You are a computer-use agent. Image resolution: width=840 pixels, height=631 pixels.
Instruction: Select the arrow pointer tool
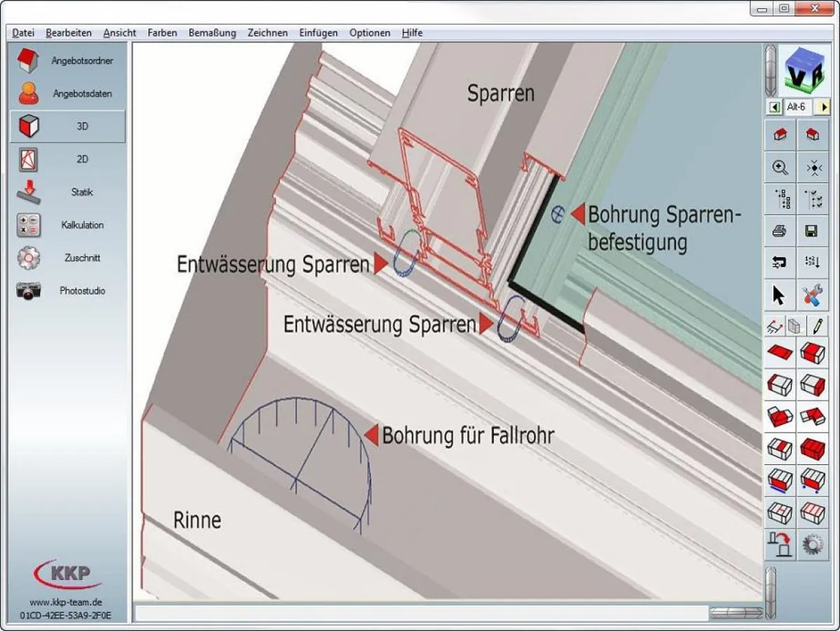pos(780,294)
